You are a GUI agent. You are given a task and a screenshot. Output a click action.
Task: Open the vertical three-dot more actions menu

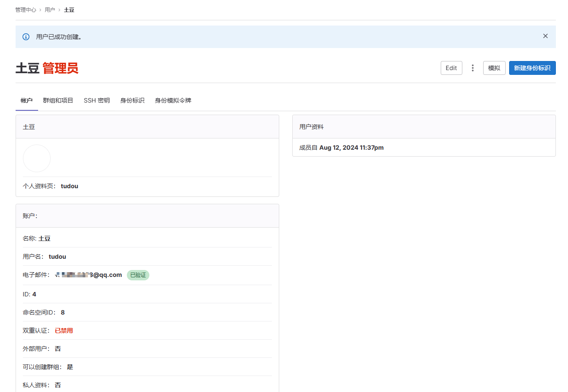pos(473,68)
